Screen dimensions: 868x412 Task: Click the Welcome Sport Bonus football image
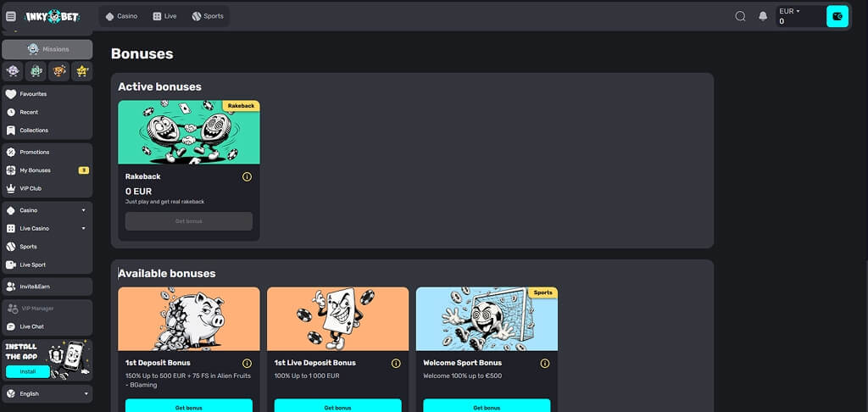click(x=487, y=319)
